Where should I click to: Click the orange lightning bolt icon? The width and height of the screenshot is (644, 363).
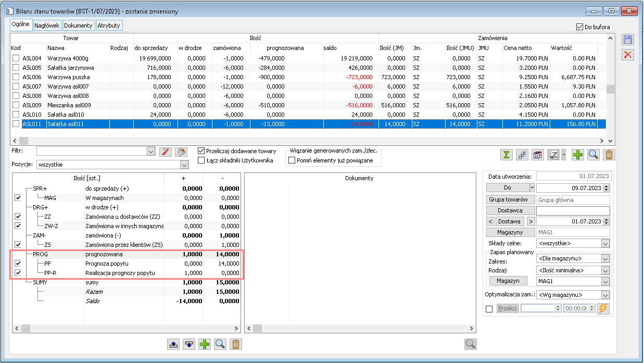[603, 308]
